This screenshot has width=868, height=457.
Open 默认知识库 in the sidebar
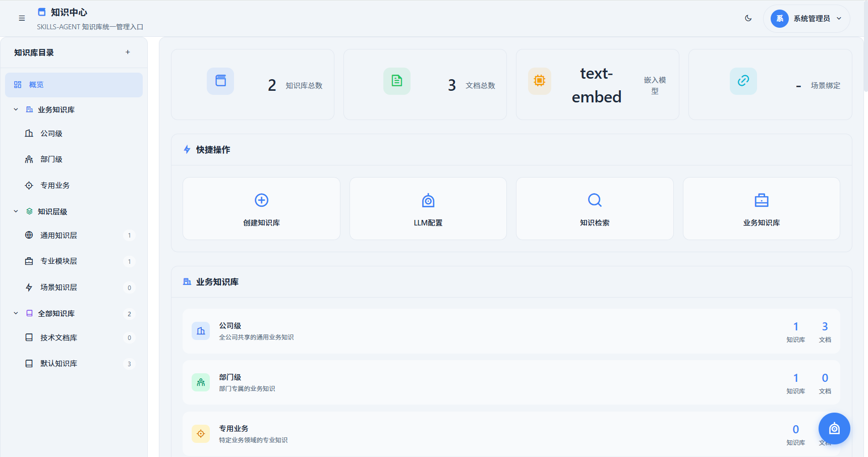[74, 364]
